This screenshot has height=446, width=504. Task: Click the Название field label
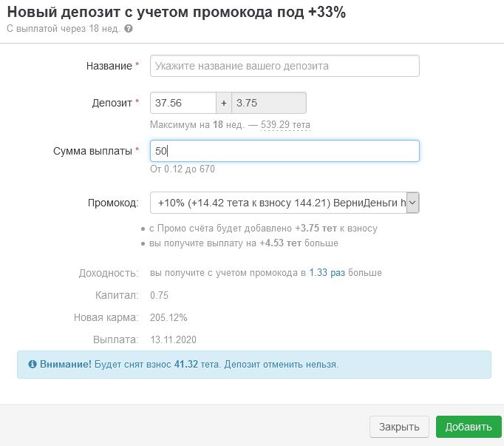109,66
